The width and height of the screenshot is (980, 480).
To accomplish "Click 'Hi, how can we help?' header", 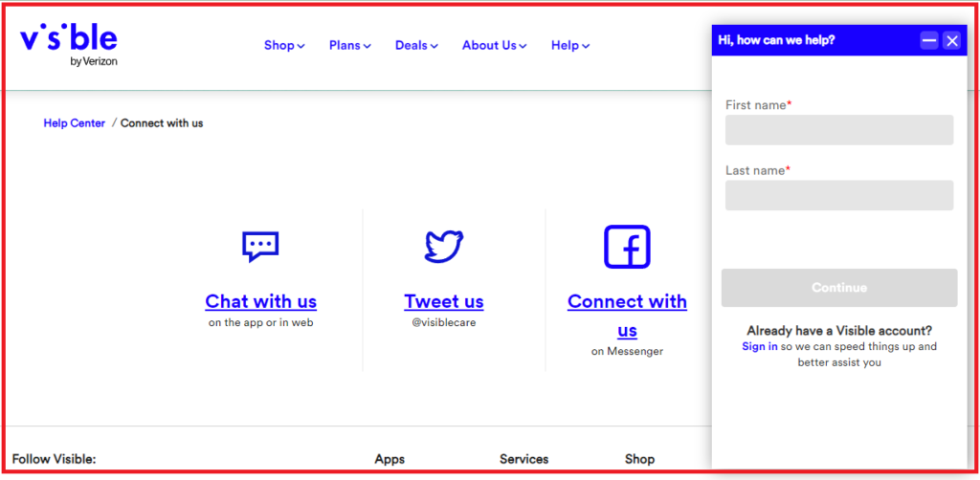I will (776, 40).
